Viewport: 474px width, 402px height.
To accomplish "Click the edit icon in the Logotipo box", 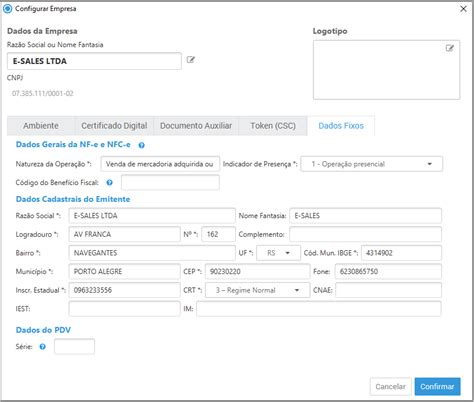I will tap(450, 48).
